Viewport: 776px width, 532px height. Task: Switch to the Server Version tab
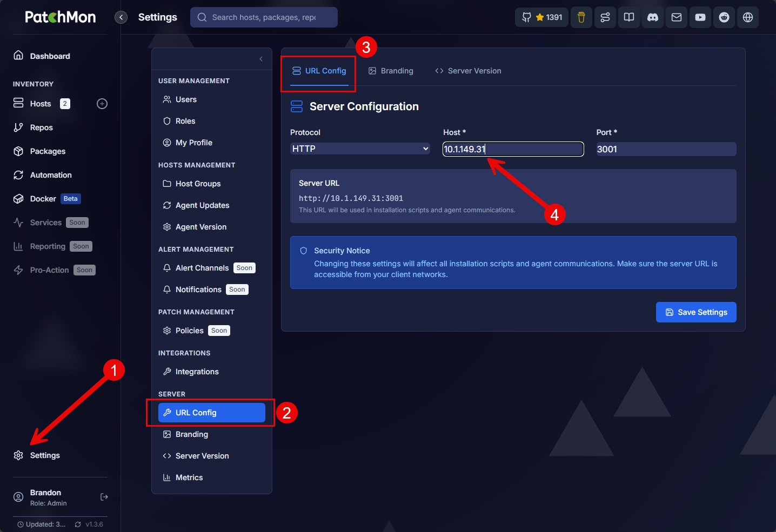coord(468,71)
